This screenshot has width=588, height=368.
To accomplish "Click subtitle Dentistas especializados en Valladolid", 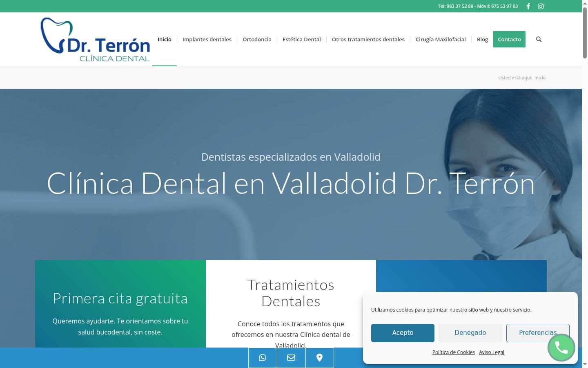I will [291, 157].
